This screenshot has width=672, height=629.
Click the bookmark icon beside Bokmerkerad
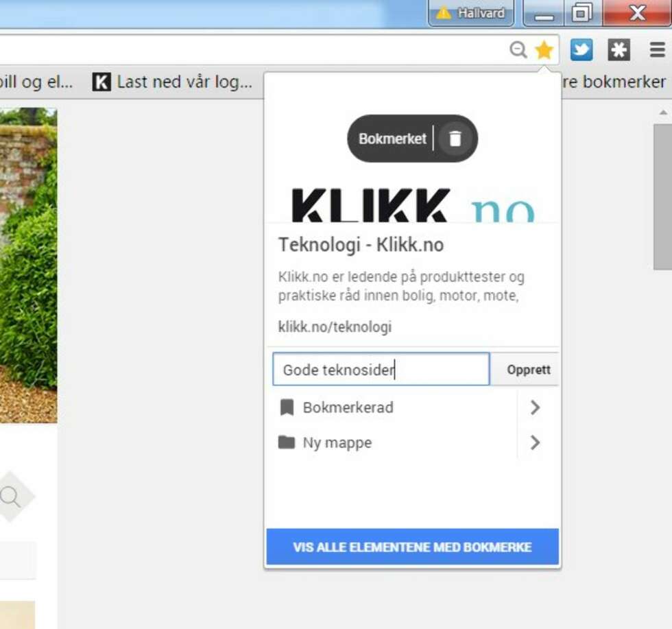point(287,407)
